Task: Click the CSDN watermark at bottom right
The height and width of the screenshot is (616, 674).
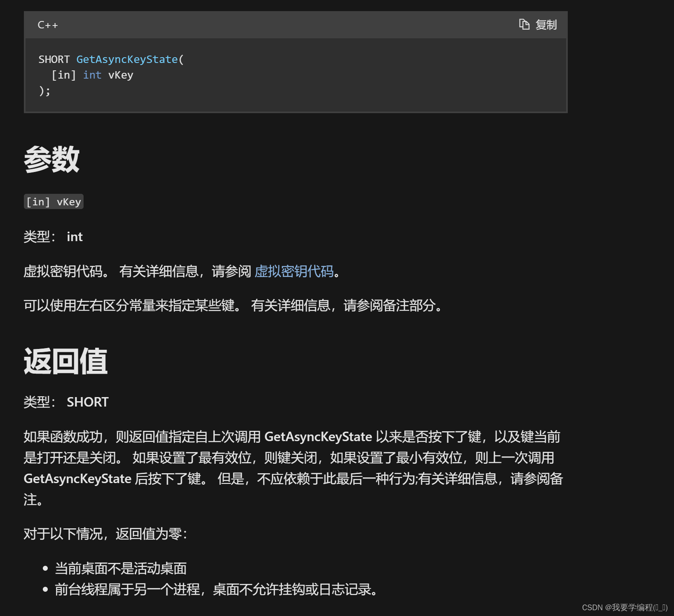Action: point(624,607)
